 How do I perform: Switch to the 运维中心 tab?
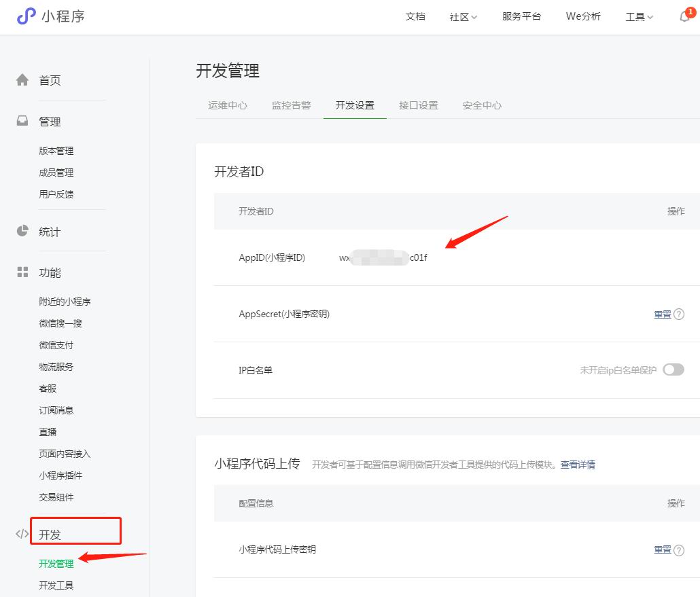coord(228,105)
